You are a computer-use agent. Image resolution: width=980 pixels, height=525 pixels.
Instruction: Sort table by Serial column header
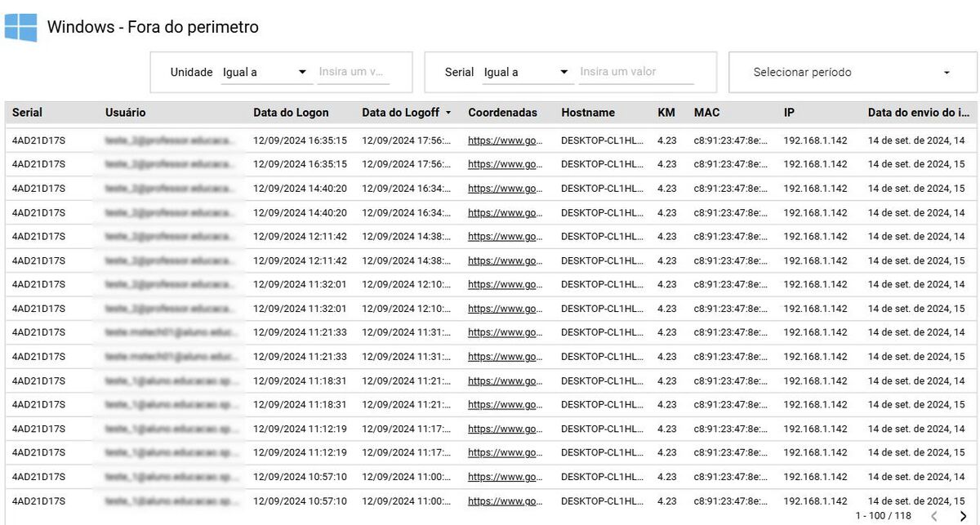pos(27,113)
